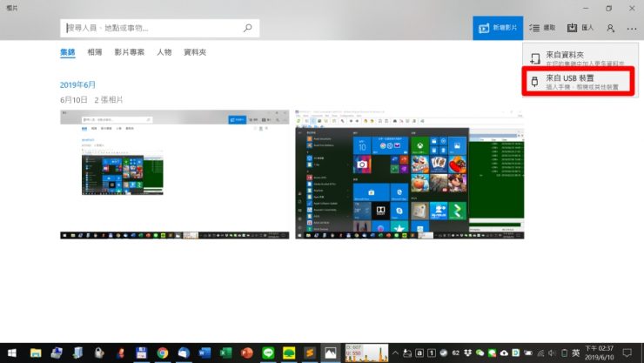Open Chrome from the taskbar
Viewport: 644px width, 363px height.
[162, 353]
